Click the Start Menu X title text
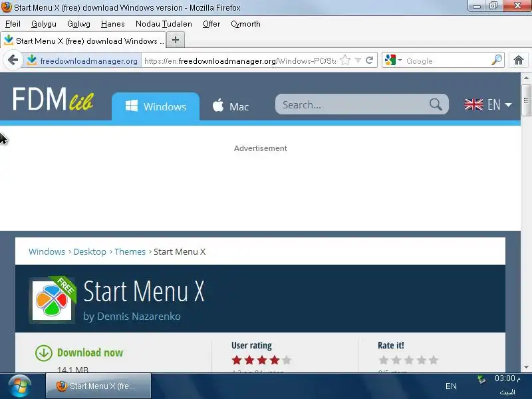Screen dimensions: 532x399 coord(144,291)
